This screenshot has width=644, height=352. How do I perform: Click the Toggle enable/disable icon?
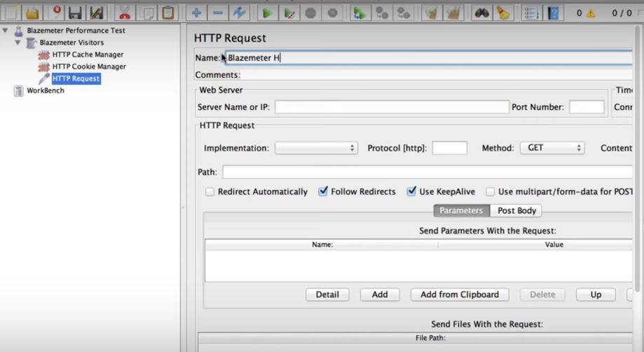click(x=239, y=13)
